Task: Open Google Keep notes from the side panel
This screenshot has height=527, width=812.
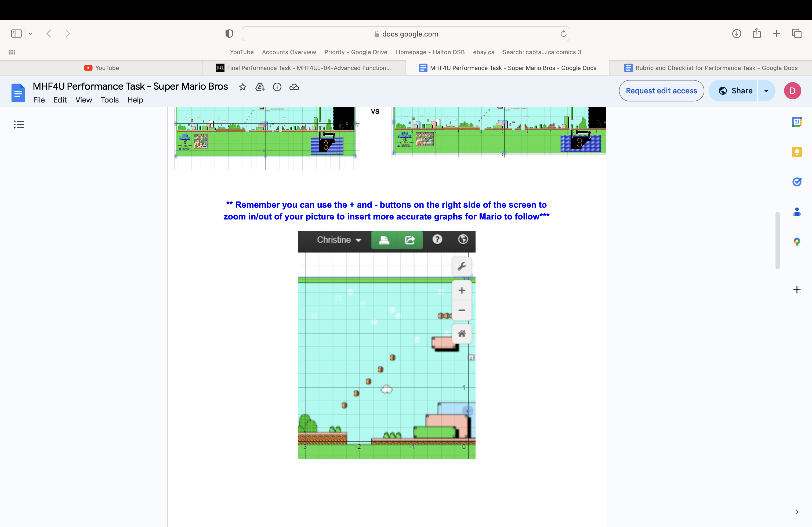Action: [797, 152]
